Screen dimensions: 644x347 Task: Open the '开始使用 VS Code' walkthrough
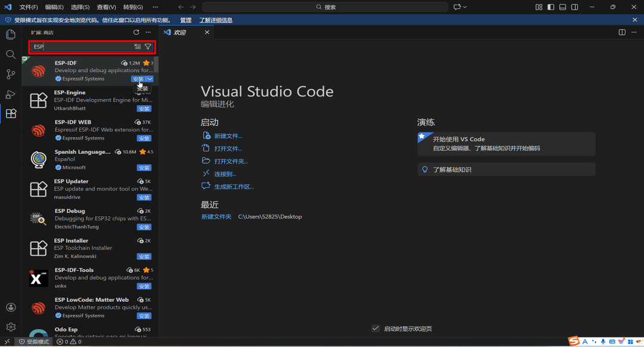506,144
